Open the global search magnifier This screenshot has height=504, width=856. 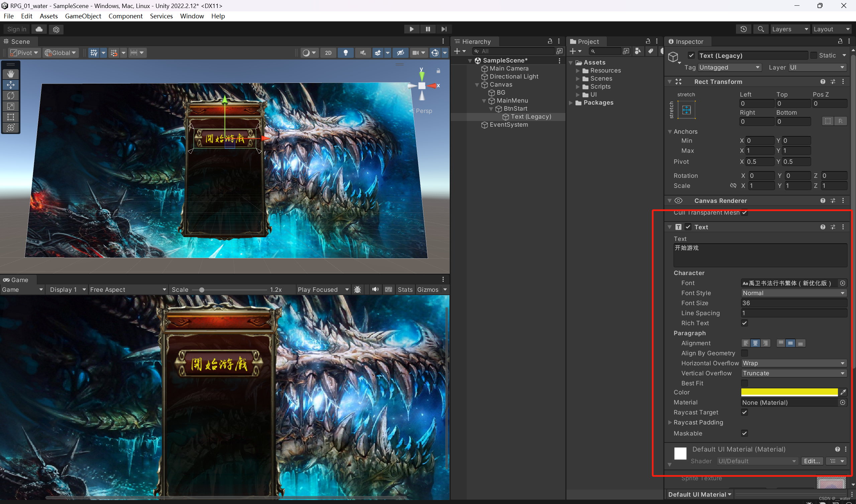(x=761, y=29)
